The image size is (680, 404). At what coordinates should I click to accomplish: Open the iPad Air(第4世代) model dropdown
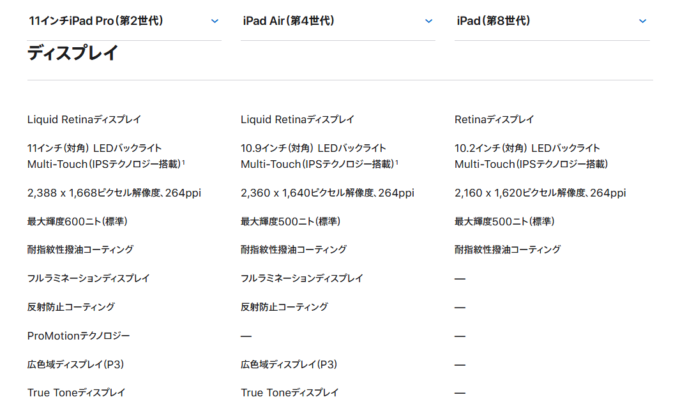[x=338, y=21]
